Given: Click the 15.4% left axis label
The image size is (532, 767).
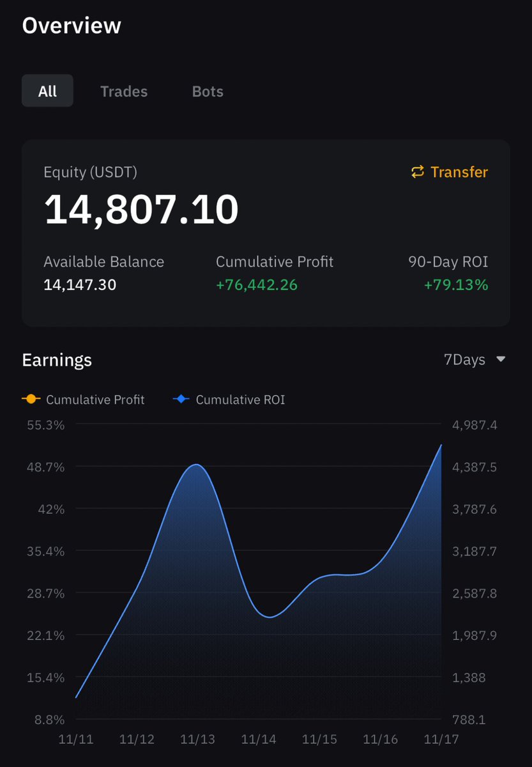Looking at the screenshot, I should pos(45,678).
